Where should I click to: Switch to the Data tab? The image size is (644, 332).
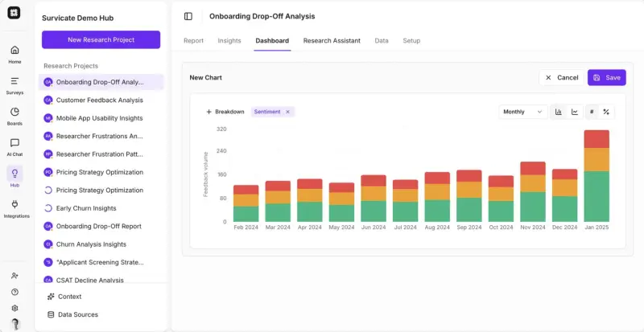click(x=382, y=41)
